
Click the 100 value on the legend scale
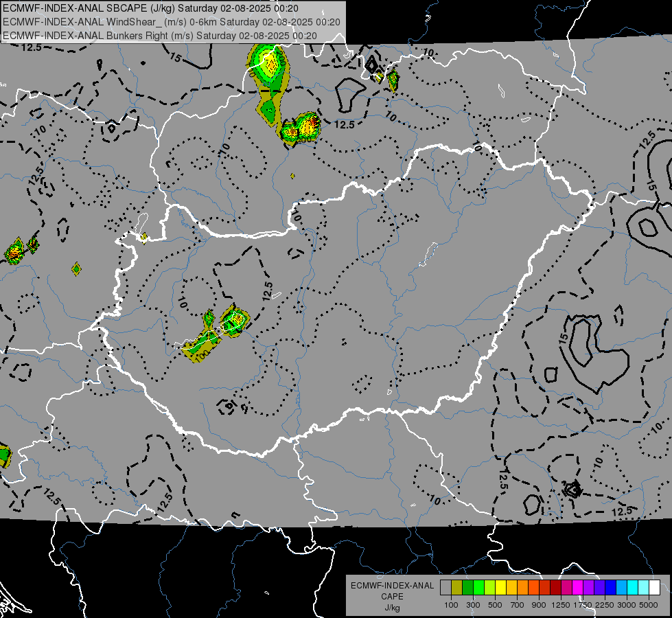click(x=451, y=605)
